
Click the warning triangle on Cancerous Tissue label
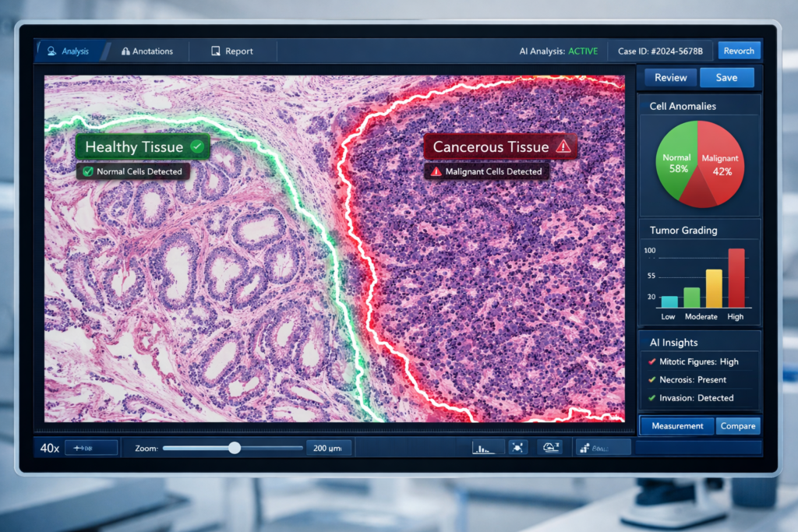pos(564,146)
